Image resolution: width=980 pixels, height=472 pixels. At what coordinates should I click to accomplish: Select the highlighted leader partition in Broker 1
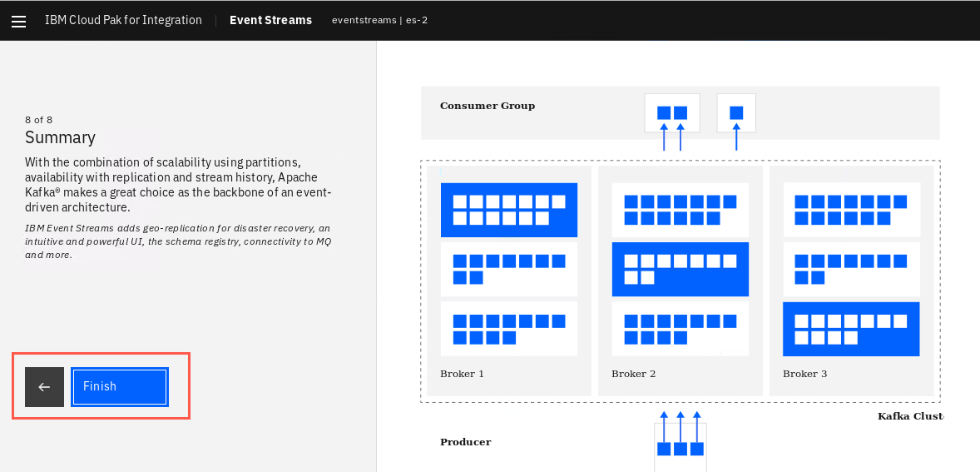[x=509, y=210]
